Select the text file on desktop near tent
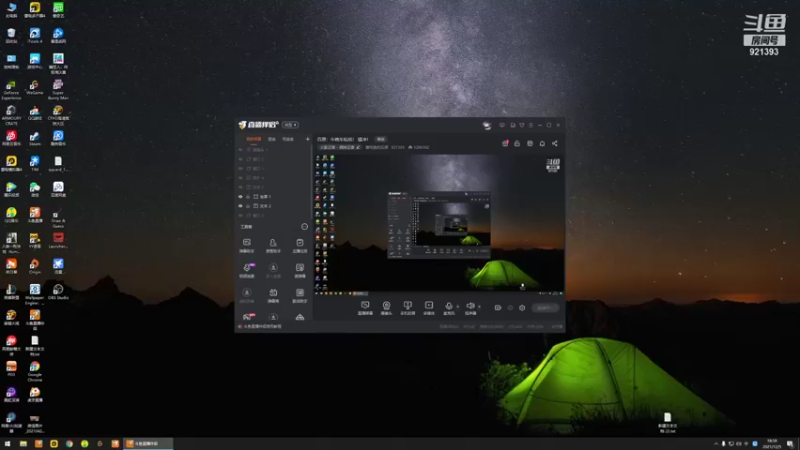This screenshot has height=450, width=800. pyautogui.click(x=667, y=422)
